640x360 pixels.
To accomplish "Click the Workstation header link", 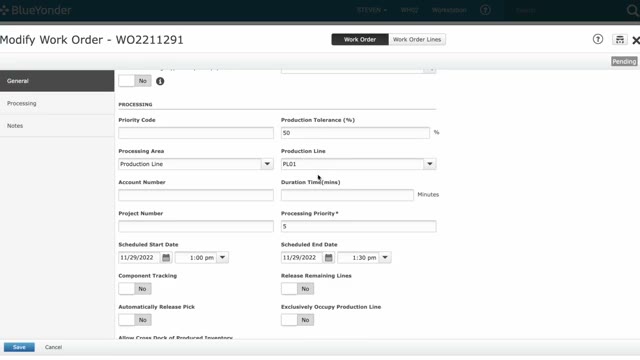I will [449, 10].
